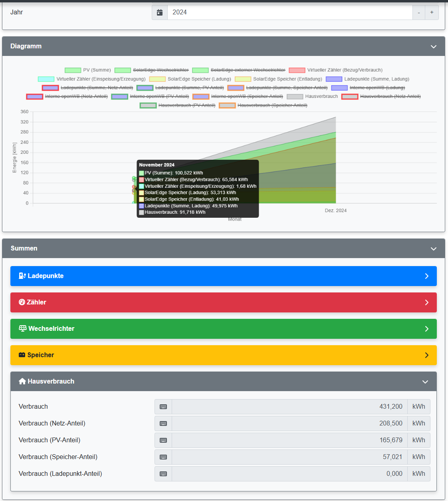
Task: Click the Summen header title
Action: [24, 249]
